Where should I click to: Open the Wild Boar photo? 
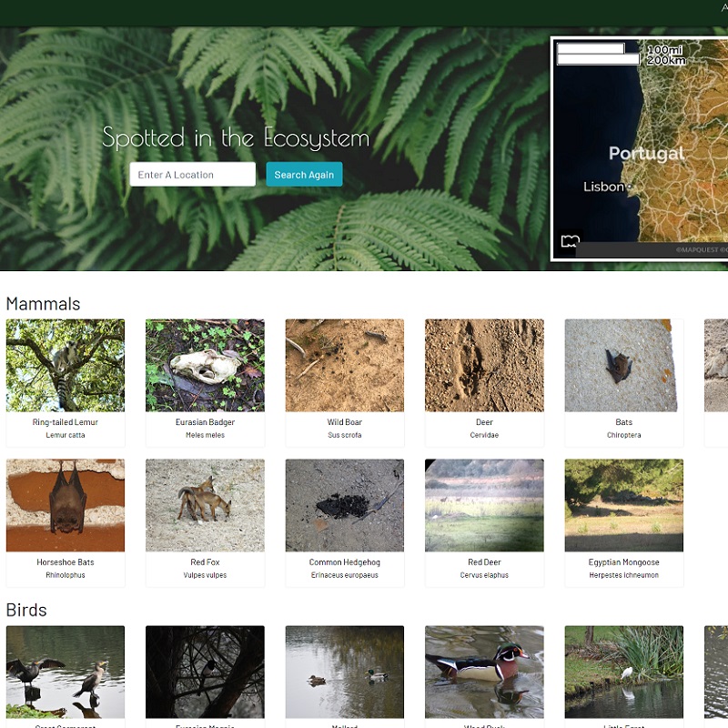tap(345, 366)
